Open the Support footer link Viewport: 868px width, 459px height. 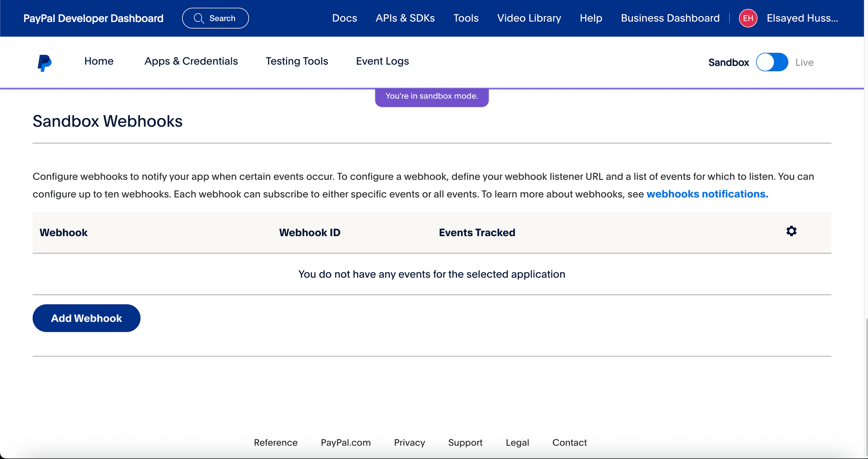(465, 442)
